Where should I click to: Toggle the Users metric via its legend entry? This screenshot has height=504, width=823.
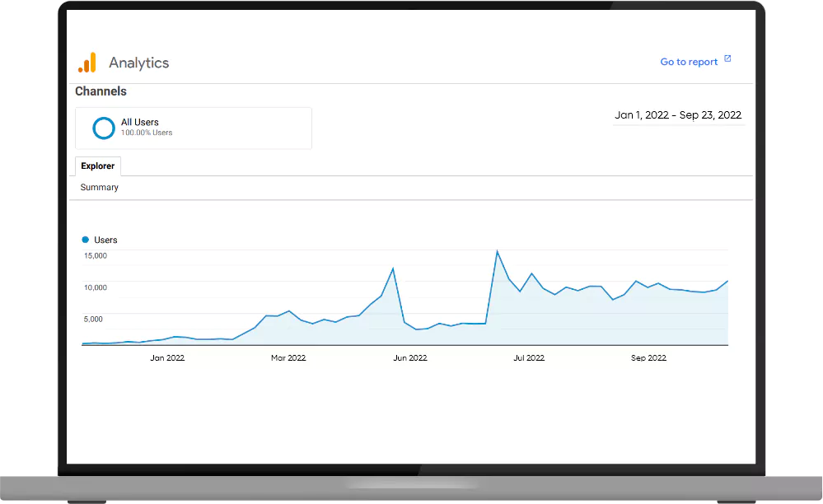coord(100,240)
